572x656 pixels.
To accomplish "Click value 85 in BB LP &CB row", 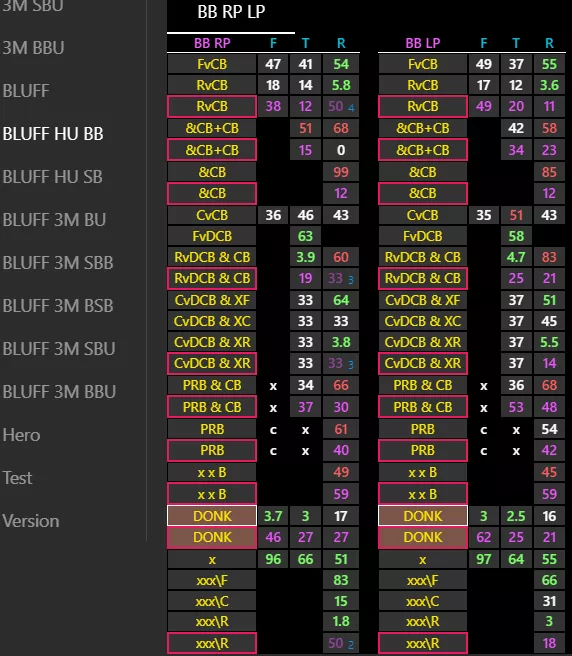I will point(549,172).
